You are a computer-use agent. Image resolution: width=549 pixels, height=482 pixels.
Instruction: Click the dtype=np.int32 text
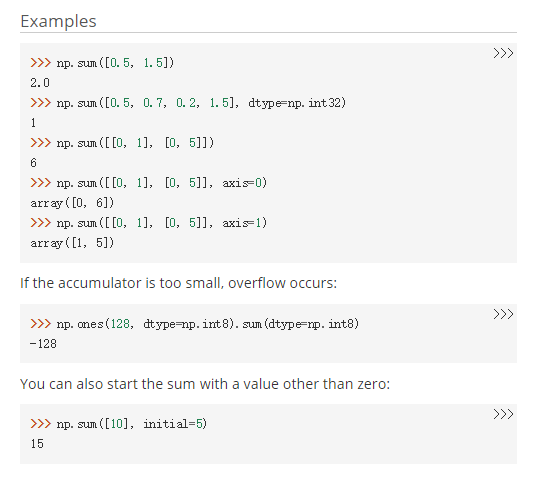pyautogui.click(x=297, y=103)
